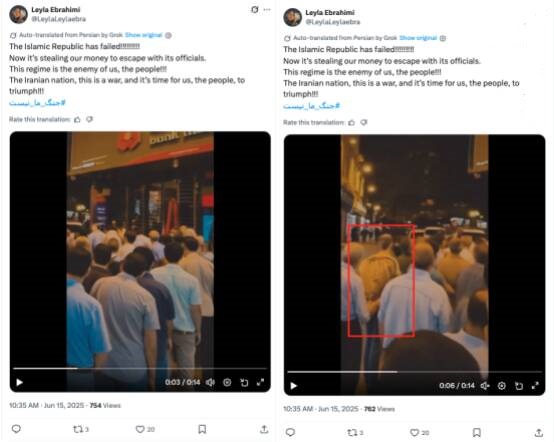Share the right tweet
554x442 pixels.
538,432
